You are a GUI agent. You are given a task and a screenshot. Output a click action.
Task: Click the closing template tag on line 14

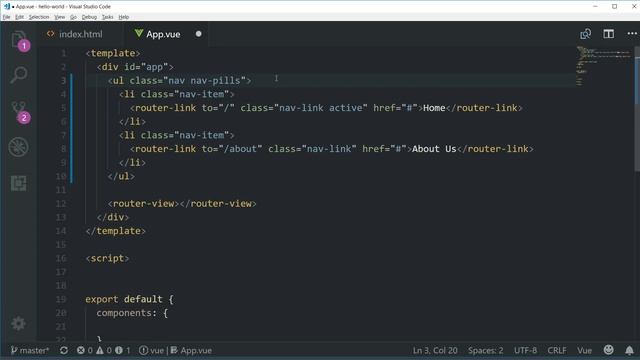[x=116, y=231]
